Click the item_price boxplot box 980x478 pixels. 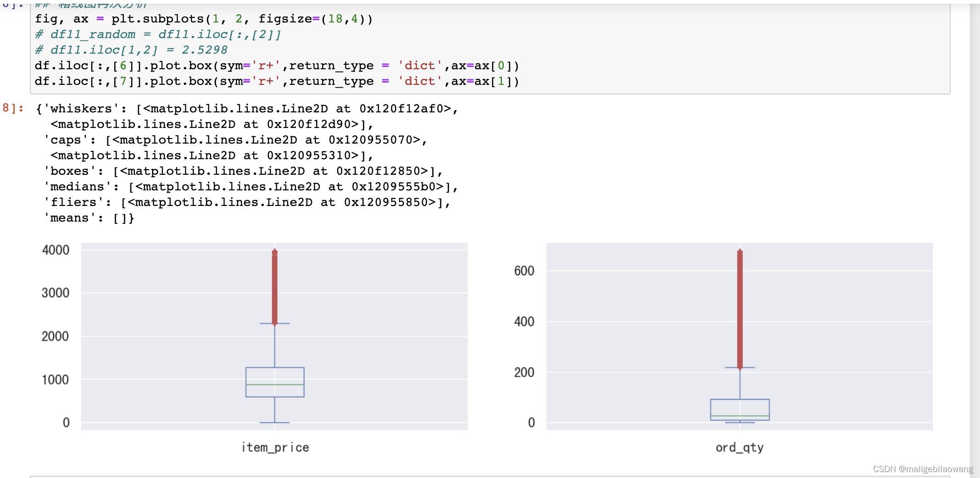(x=275, y=382)
